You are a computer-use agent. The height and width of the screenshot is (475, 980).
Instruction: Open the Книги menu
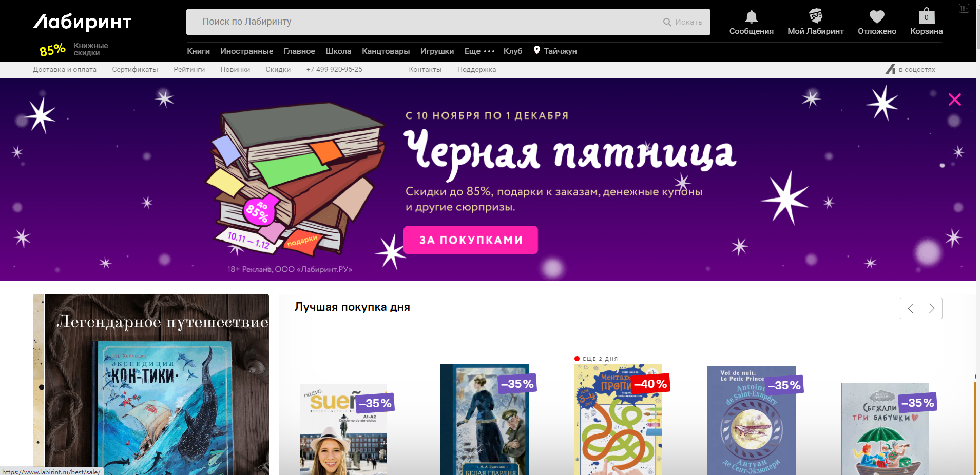(198, 51)
